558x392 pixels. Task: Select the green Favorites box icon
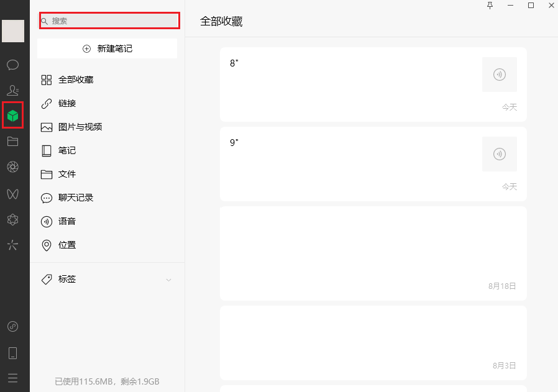pos(12,115)
